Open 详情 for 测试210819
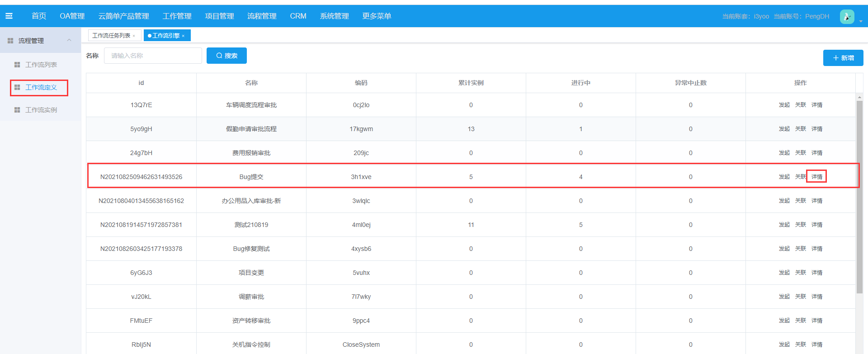Viewport: 868px width, 354px height. pyautogui.click(x=817, y=225)
